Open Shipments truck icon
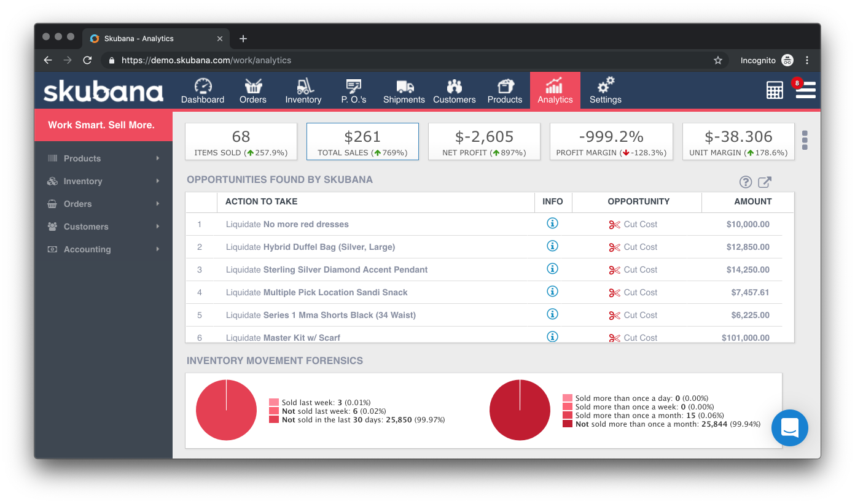 coord(405,87)
